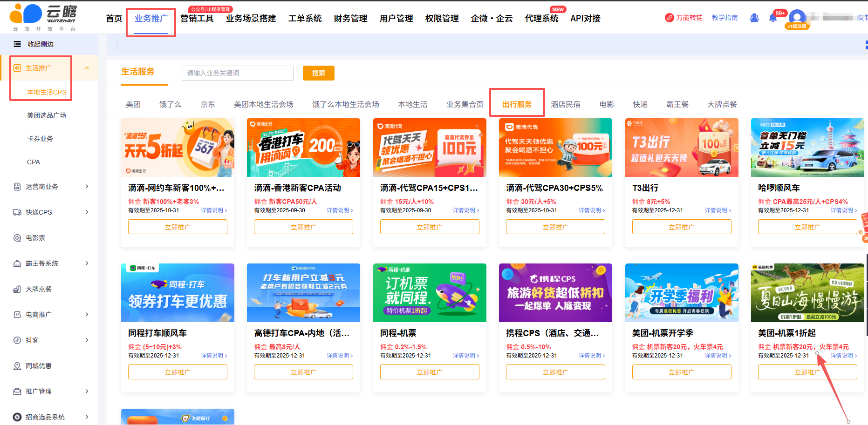Focus the 请输入业务关键词 search field
Viewport: 868px width, 425px height.
pos(238,73)
